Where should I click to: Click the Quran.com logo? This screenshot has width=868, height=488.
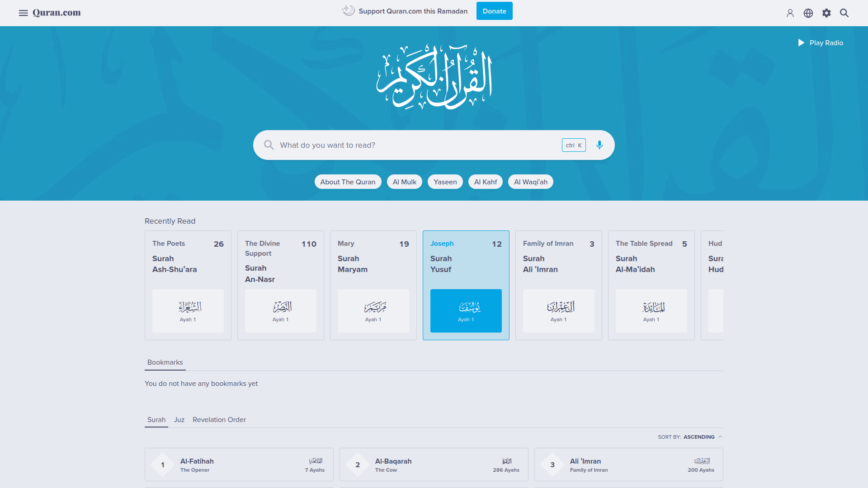[57, 13]
